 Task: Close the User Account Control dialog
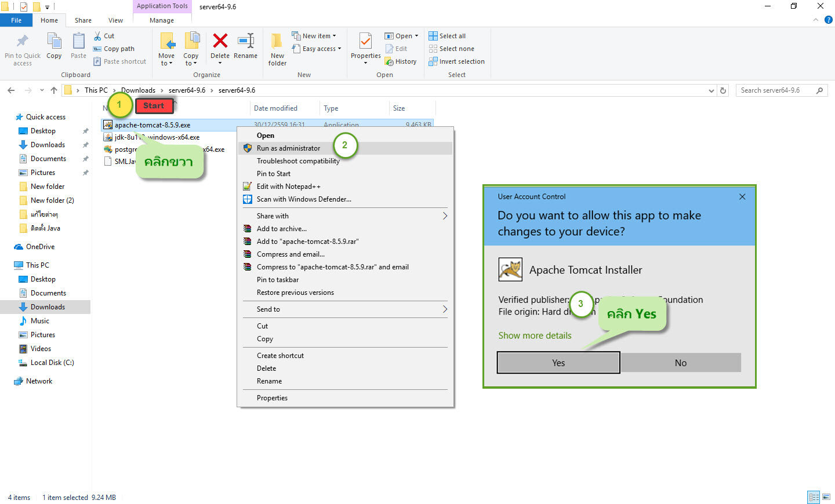[x=742, y=197]
